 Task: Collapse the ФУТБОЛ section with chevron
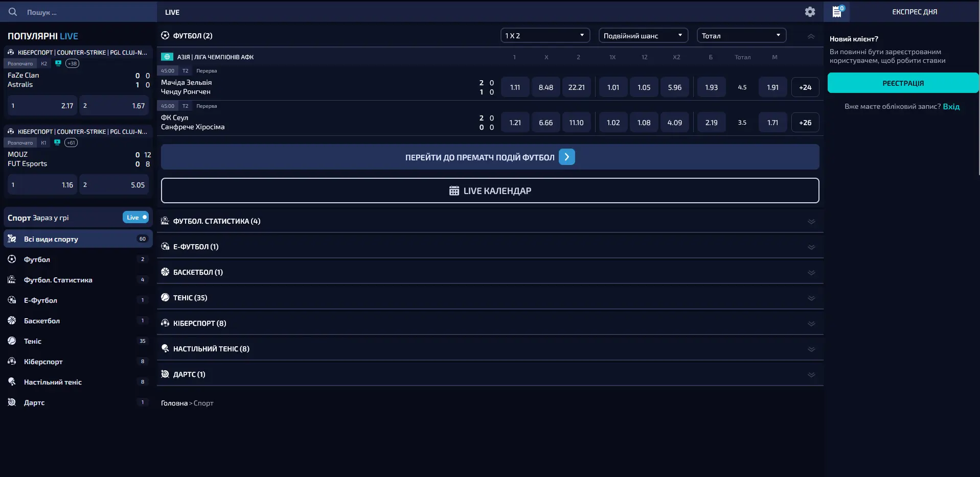pyautogui.click(x=811, y=36)
